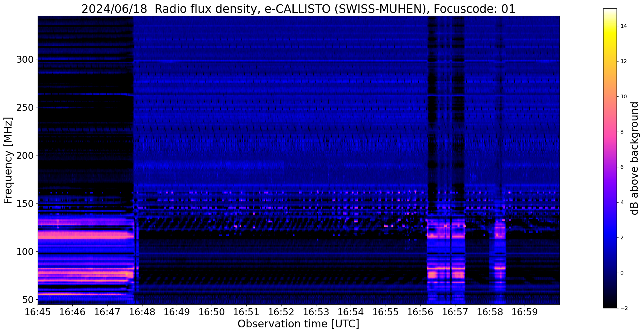Click the 100 MHz frequency tick label

pyautogui.click(x=26, y=252)
